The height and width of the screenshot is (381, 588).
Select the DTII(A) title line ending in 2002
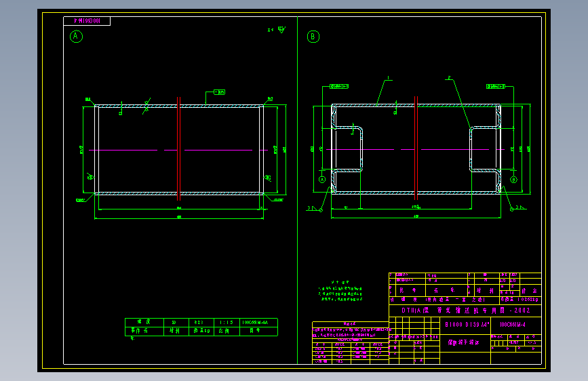click(465, 310)
